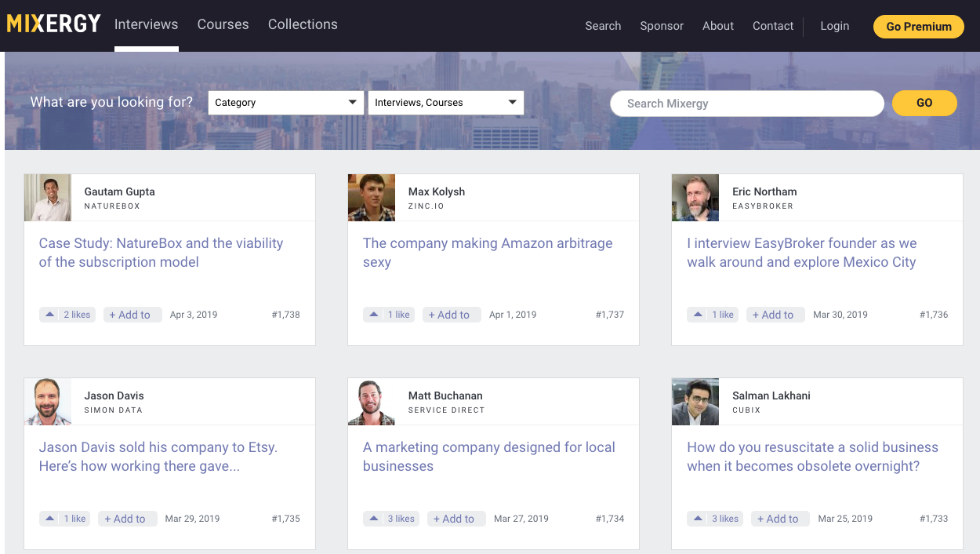
Task: Click the SERVICE DIRECT company label
Action: (x=447, y=410)
